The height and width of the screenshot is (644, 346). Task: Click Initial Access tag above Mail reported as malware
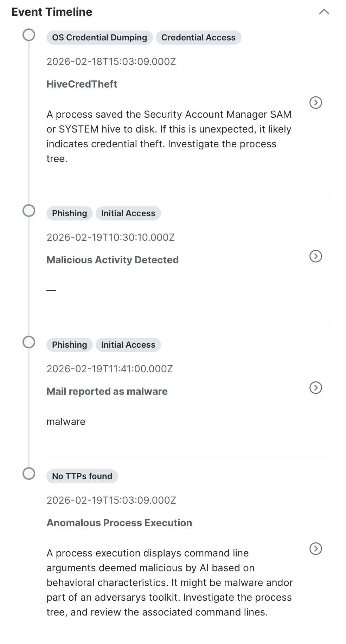click(128, 345)
